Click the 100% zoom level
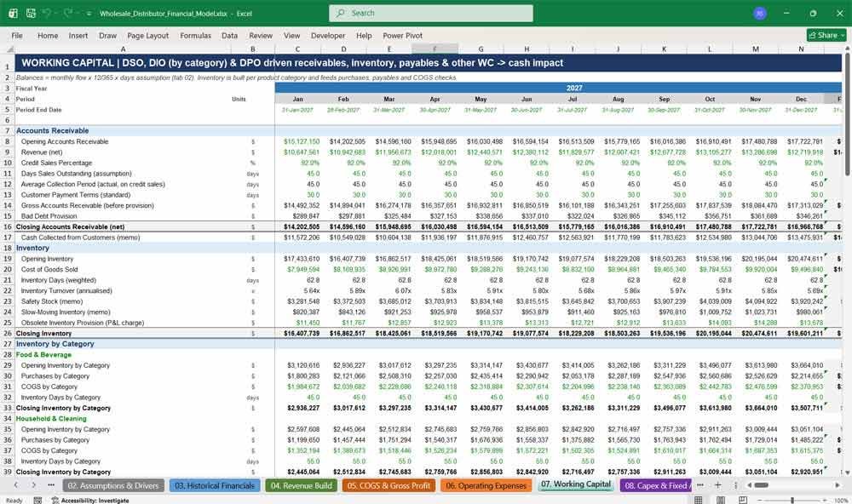The height and width of the screenshot is (504, 852). pyautogui.click(x=841, y=501)
